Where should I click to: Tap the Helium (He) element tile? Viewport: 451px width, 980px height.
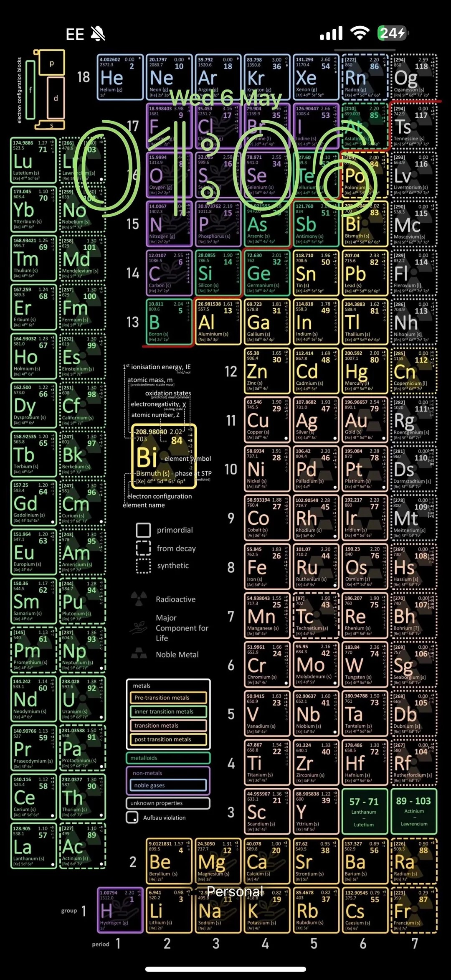(120, 77)
